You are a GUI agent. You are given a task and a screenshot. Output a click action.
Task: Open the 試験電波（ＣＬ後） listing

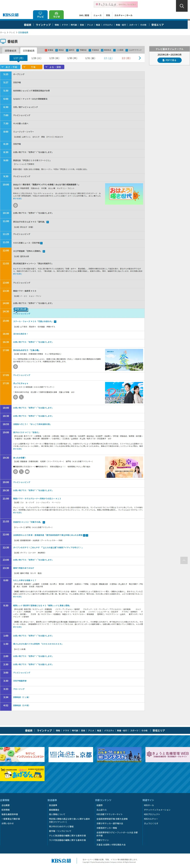[21, 697]
